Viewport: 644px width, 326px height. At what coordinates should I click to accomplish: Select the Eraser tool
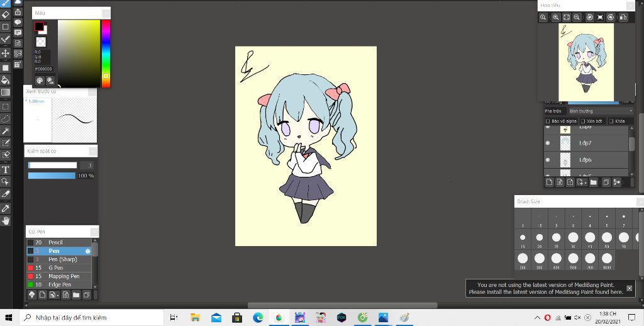pos(5,15)
